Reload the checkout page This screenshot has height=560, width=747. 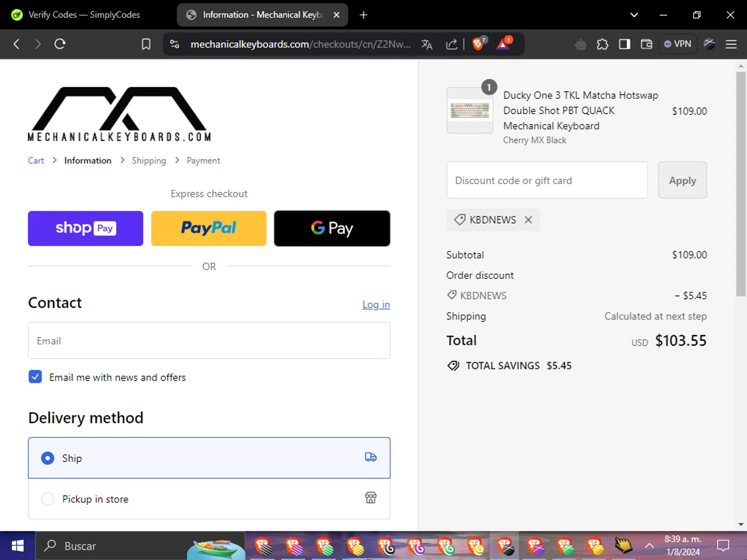tap(60, 44)
